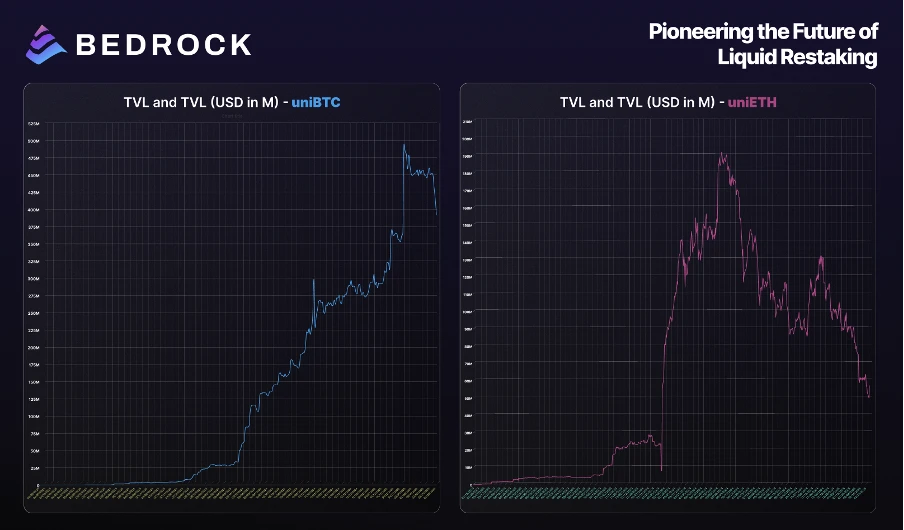Click the rightmost end of the uniBTC line
The image size is (904, 530).
click(437, 213)
